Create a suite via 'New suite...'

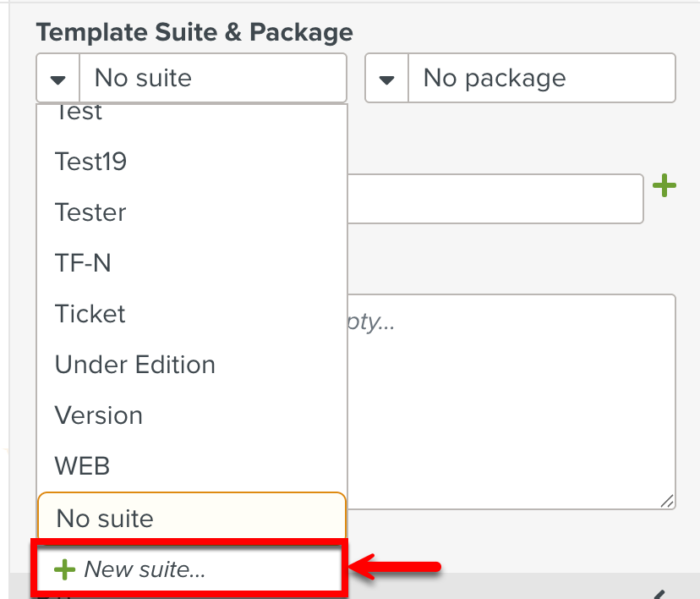coord(145,569)
